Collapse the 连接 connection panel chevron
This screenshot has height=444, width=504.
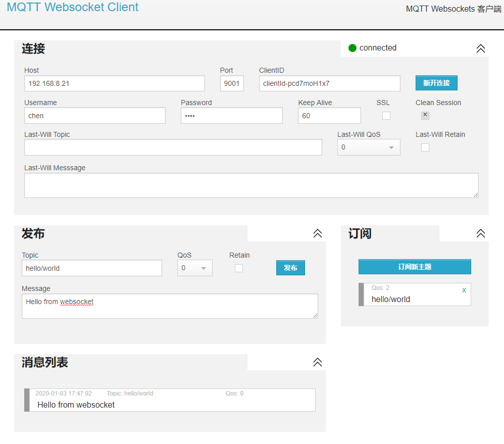tap(480, 48)
